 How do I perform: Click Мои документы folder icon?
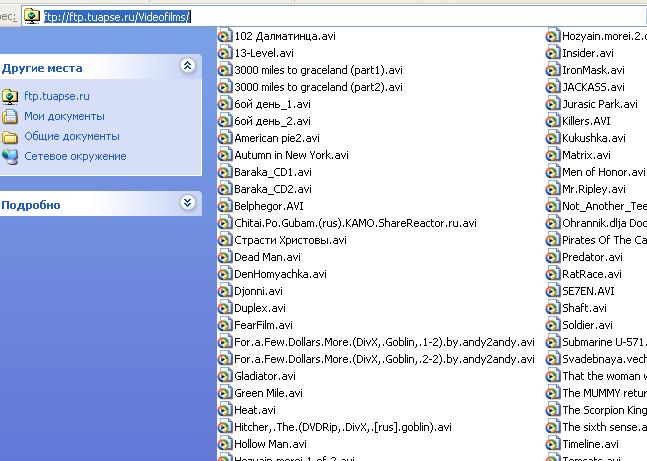pyautogui.click(x=10, y=117)
